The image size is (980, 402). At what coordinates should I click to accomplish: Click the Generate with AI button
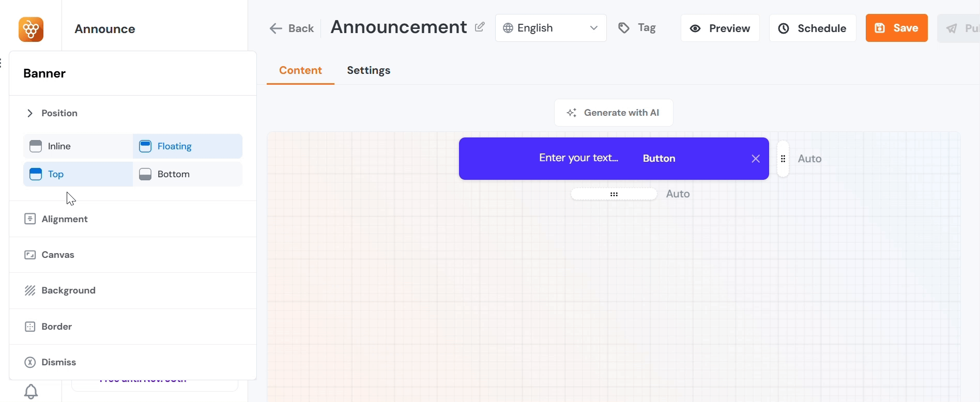[614, 113]
